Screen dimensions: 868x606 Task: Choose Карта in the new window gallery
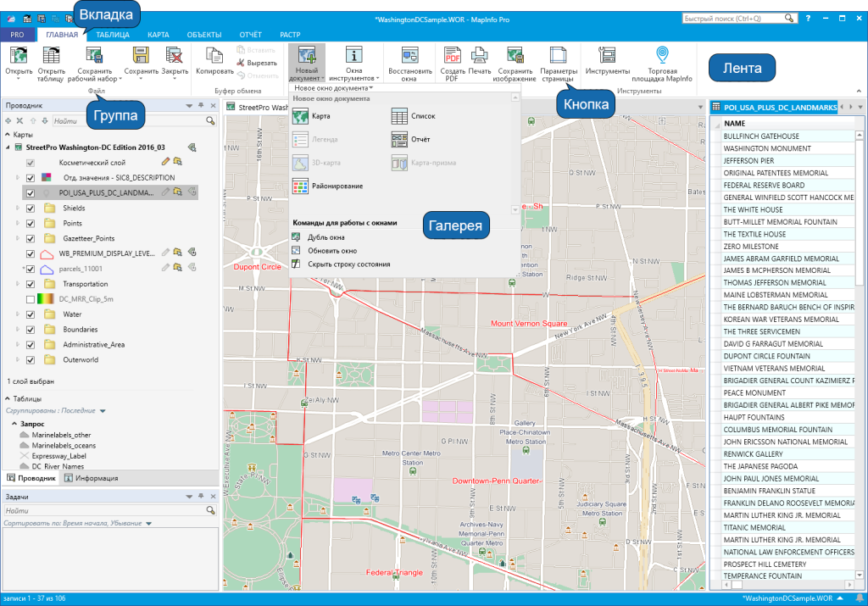pos(312,116)
